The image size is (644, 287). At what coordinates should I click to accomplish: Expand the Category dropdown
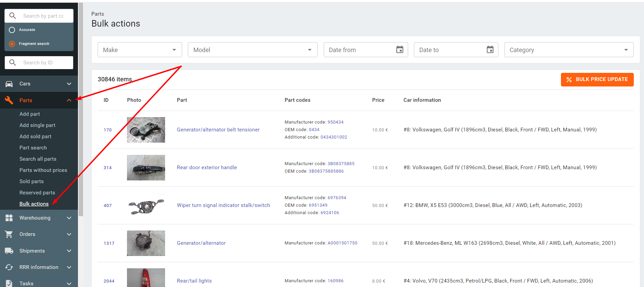[568, 50]
